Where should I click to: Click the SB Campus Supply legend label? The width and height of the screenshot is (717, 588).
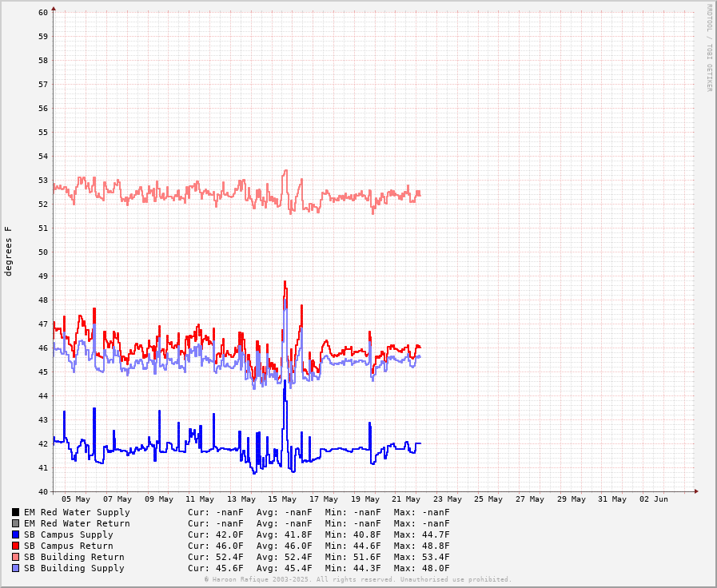tap(68, 534)
